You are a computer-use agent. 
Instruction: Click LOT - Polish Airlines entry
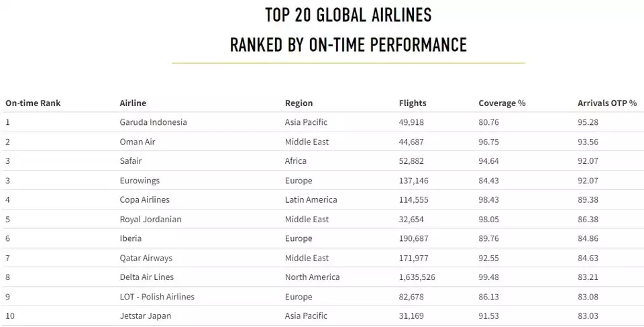point(157,297)
